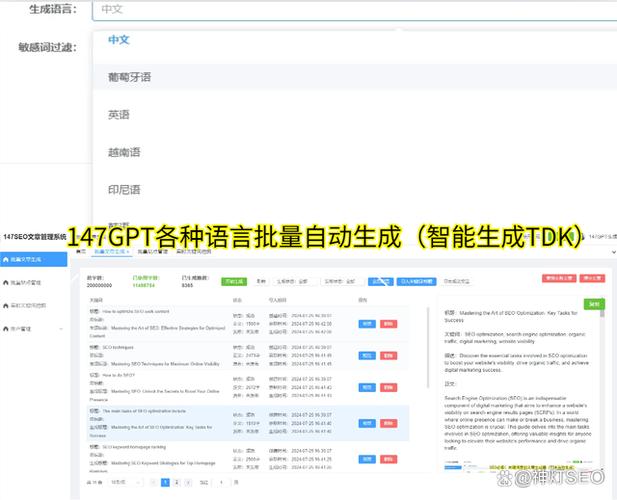
Task: Open the tab right after 批量文章生成 tab
Action: [x=153, y=251]
